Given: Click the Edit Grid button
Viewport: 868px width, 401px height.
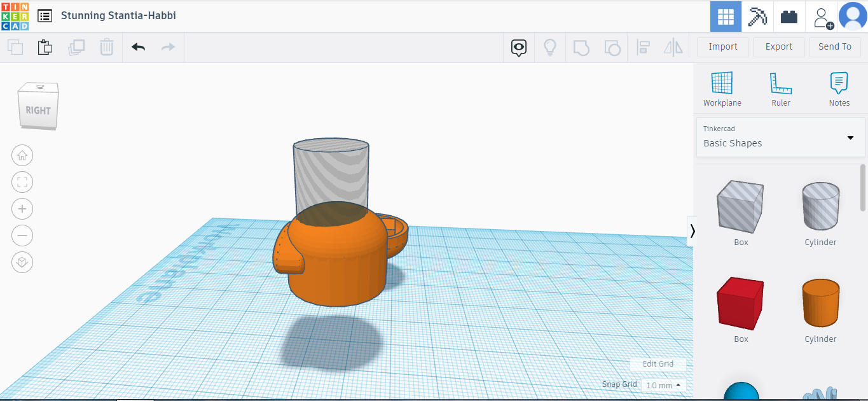Looking at the screenshot, I should pyautogui.click(x=658, y=364).
